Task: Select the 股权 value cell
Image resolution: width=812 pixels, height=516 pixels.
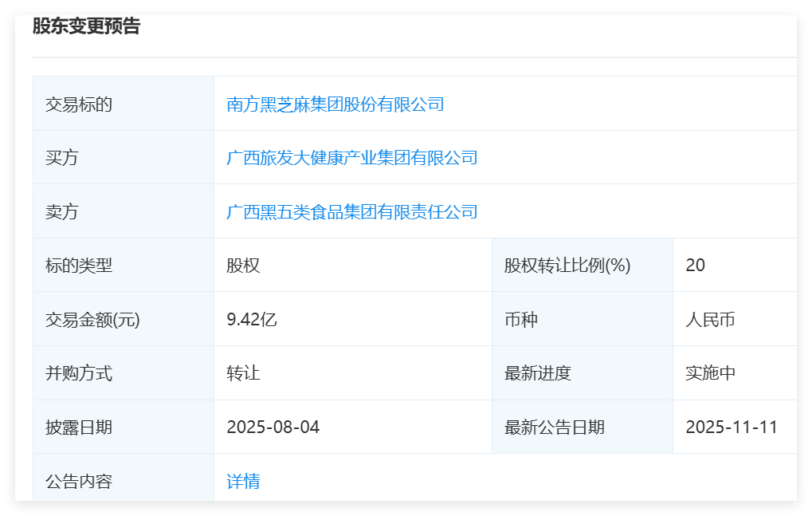Action: pos(353,266)
